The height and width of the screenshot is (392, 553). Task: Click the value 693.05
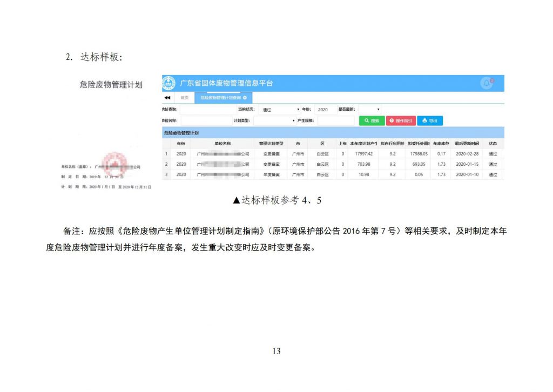(419, 164)
